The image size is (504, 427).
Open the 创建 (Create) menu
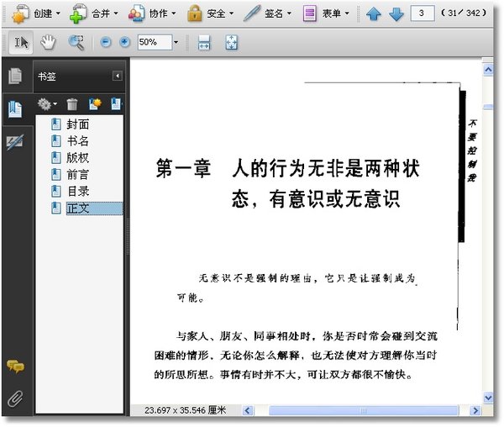36,13
